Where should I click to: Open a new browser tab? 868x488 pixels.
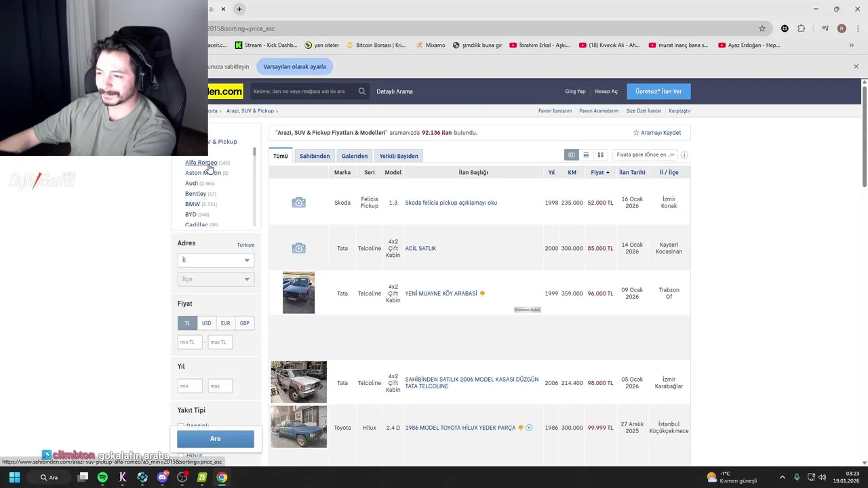239,9
